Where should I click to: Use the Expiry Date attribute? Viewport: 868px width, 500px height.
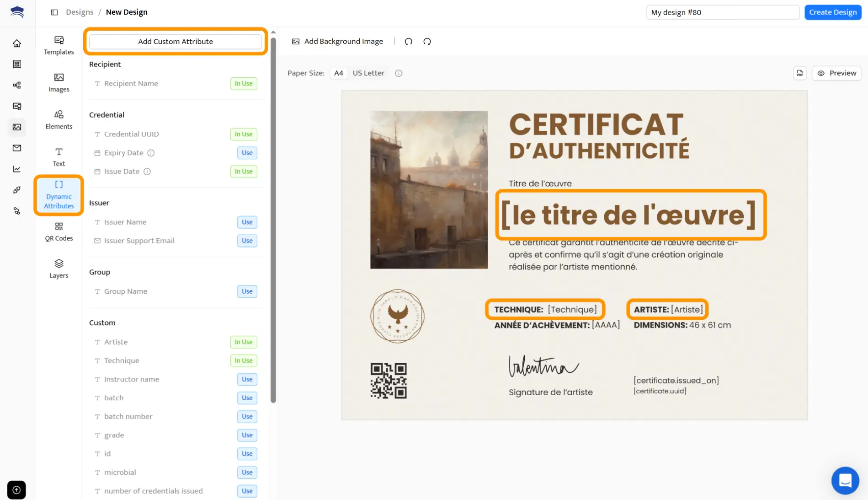247,153
